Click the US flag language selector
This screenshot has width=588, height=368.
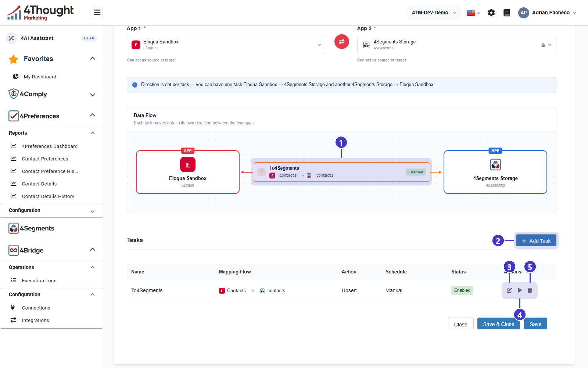[473, 13]
